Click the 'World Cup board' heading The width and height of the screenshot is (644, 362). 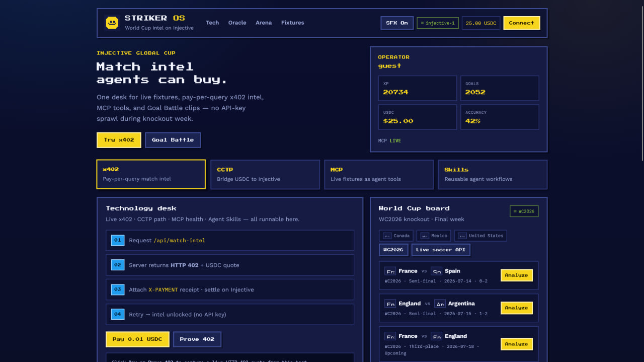[x=414, y=208]
